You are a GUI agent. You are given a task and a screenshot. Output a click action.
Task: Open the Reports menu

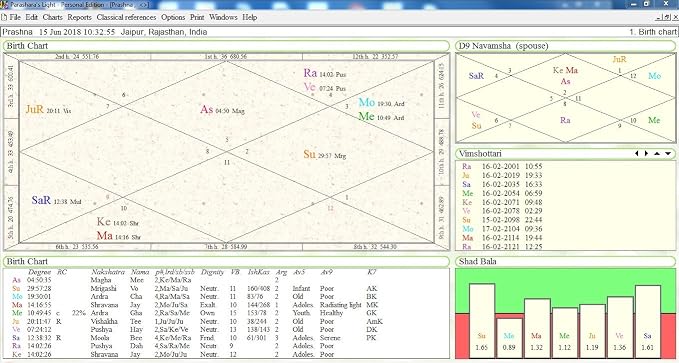80,17
